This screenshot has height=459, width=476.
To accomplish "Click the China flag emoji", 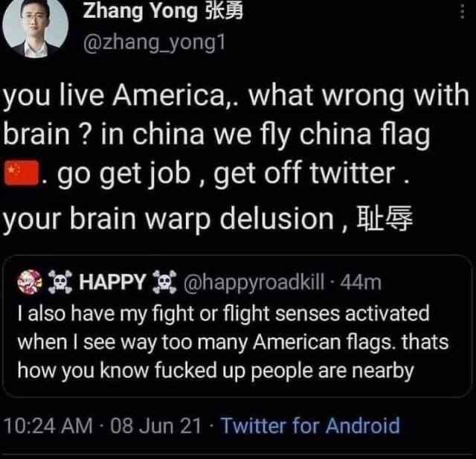I will coord(22,173).
